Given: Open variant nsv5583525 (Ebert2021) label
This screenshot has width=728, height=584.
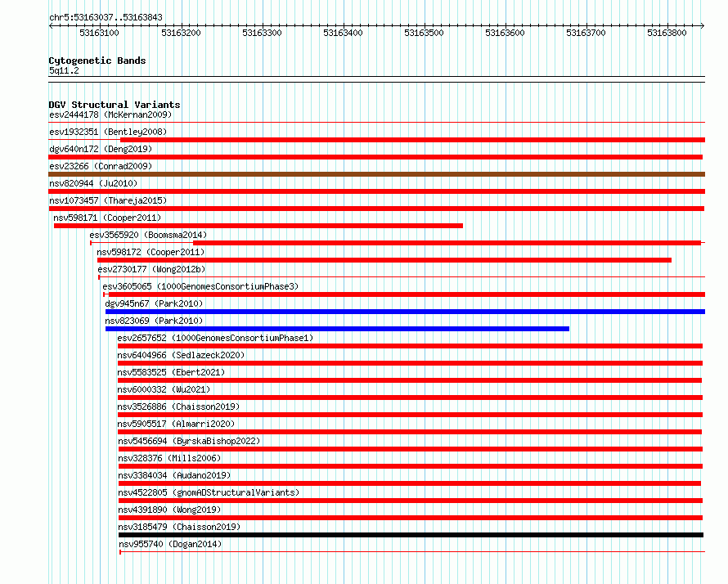Looking at the screenshot, I should (x=171, y=372).
